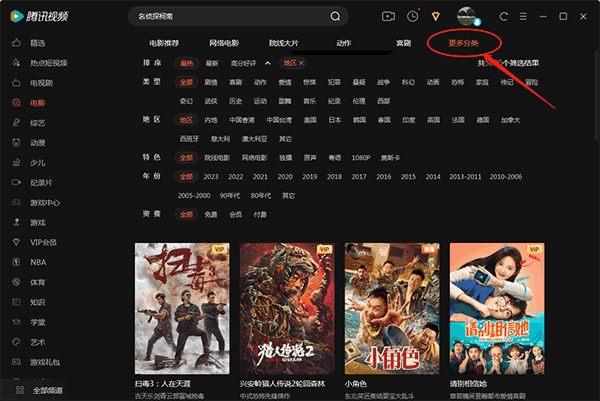This screenshot has height=401, width=600.
Task: Click the VIP会员 diamond sidebar icon
Action: click(x=16, y=242)
